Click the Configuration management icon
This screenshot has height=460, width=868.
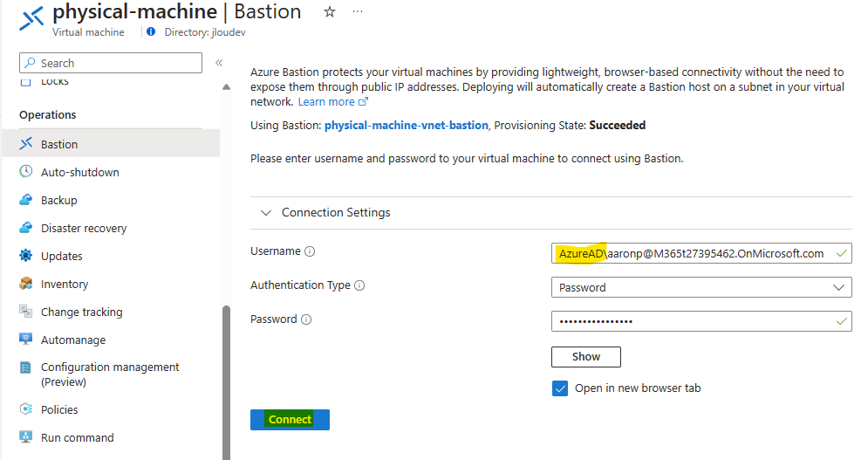pyautogui.click(x=26, y=367)
